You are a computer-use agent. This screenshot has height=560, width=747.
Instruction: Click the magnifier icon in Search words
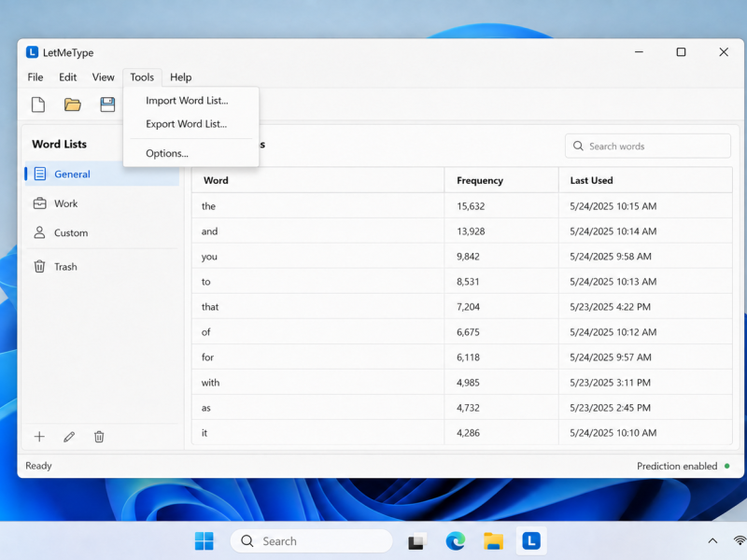click(x=578, y=146)
